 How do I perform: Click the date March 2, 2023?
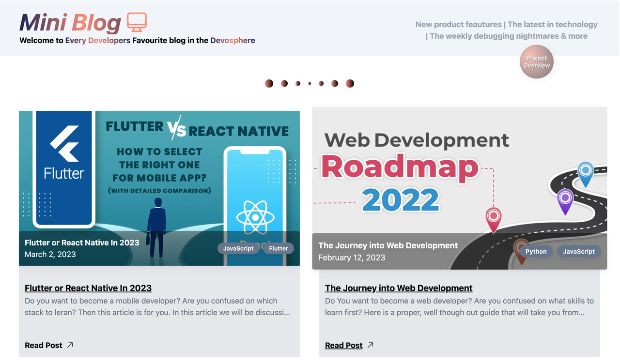(50, 254)
